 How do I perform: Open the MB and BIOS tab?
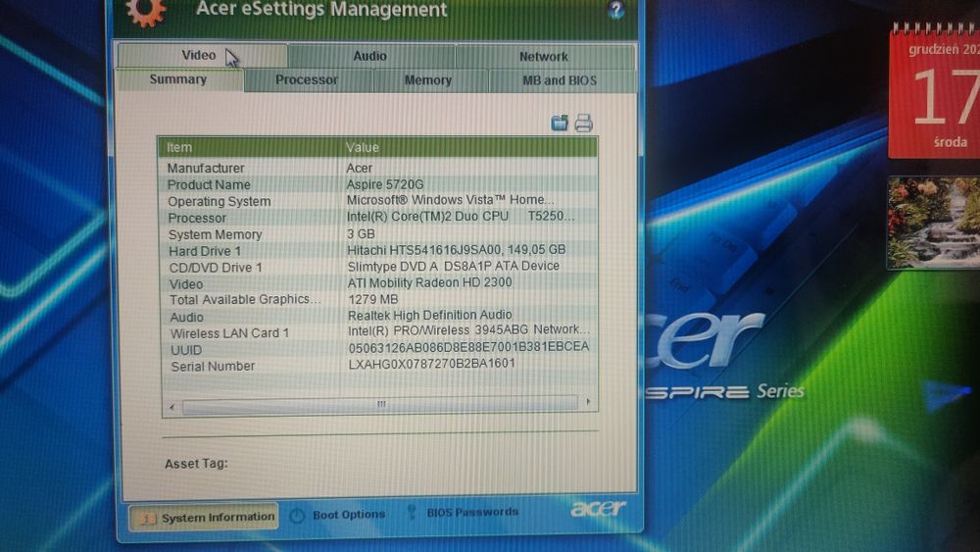(561, 80)
